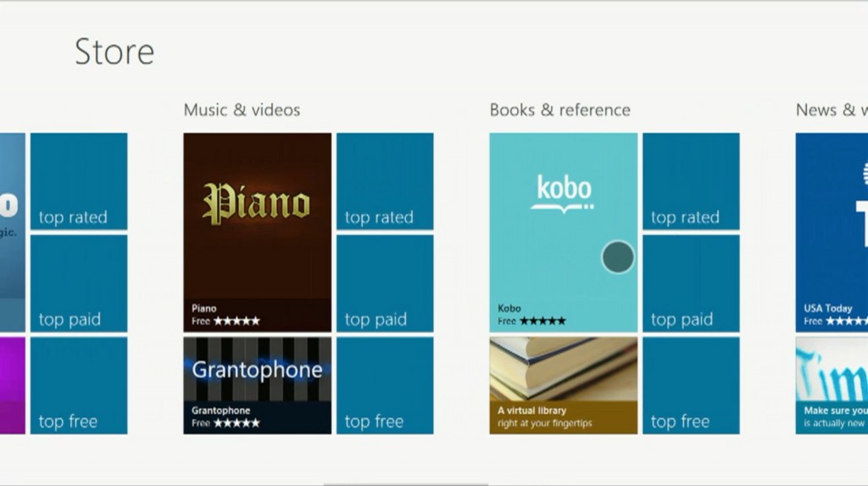The image size is (868, 486).
Task: Click 'right at your fingertips' caption
Action: click(x=545, y=423)
